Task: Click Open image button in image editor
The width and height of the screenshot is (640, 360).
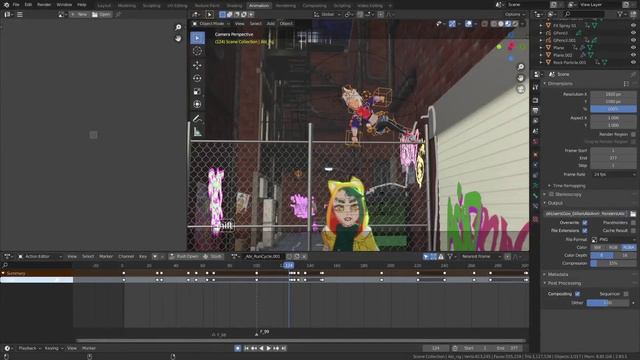Action: 101,14
